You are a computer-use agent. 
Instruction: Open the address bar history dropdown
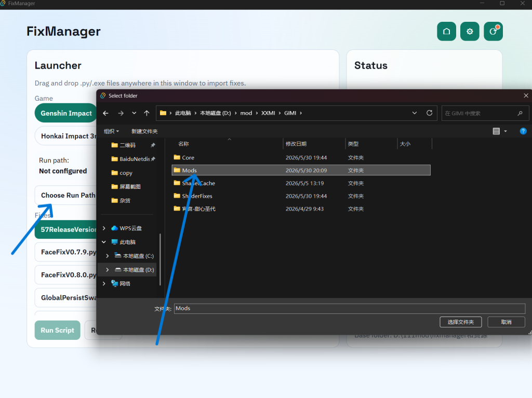[x=414, y=113]
